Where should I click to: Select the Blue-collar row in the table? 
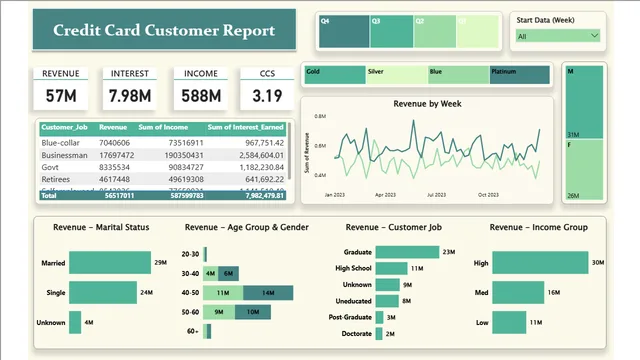(x=163, y=143)
